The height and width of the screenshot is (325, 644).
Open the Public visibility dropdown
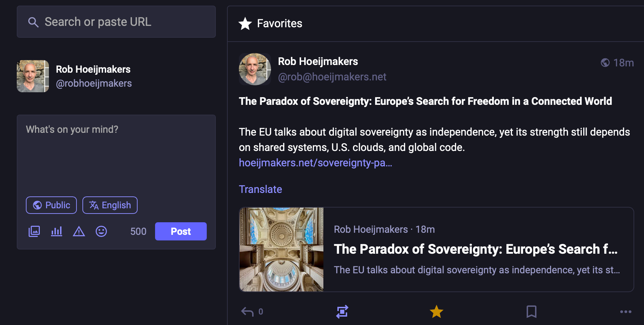[51, 205]
